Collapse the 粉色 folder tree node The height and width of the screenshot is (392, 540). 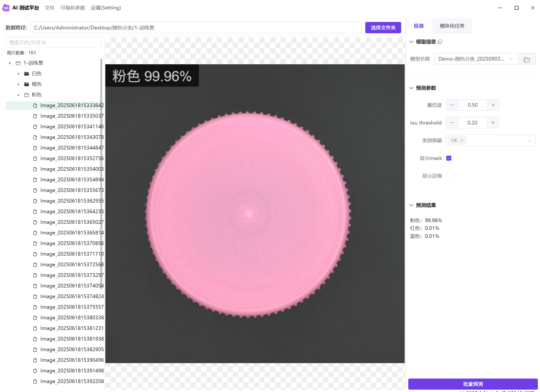pyautogui.click(x=18, y=95)
